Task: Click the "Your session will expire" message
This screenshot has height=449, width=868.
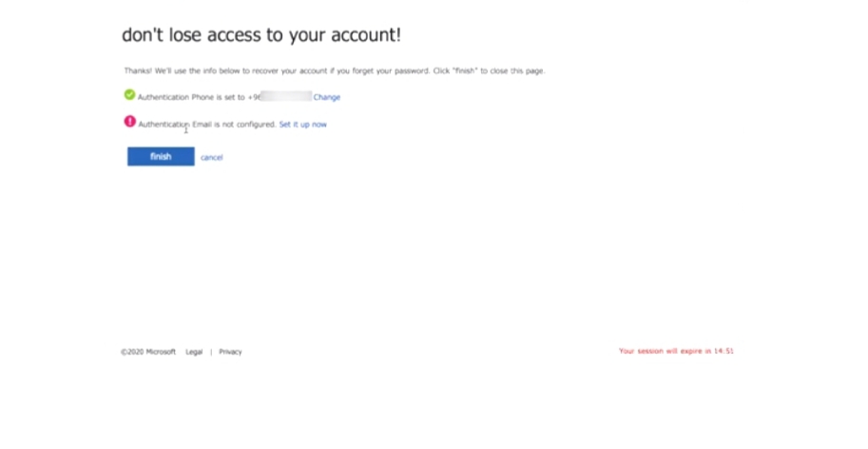Action: click(x=676, y=351)
